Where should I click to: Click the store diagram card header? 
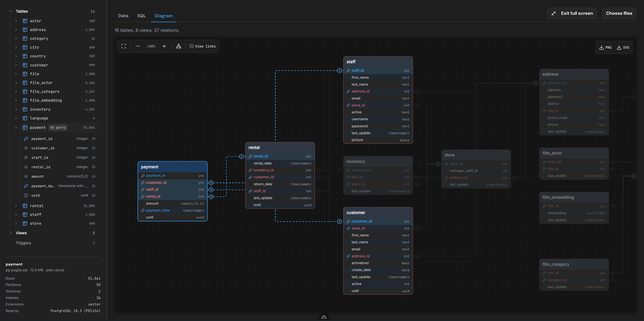click(476, 155)
